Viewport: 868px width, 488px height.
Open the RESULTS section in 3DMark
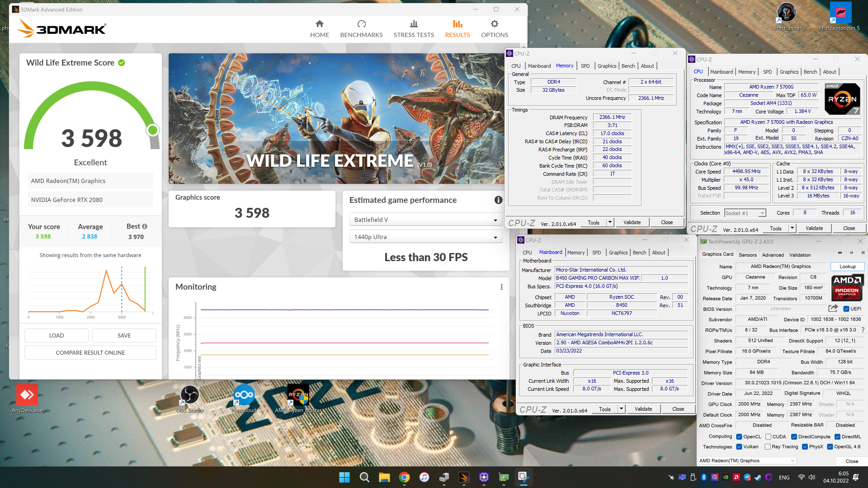[x=458, y=29]
